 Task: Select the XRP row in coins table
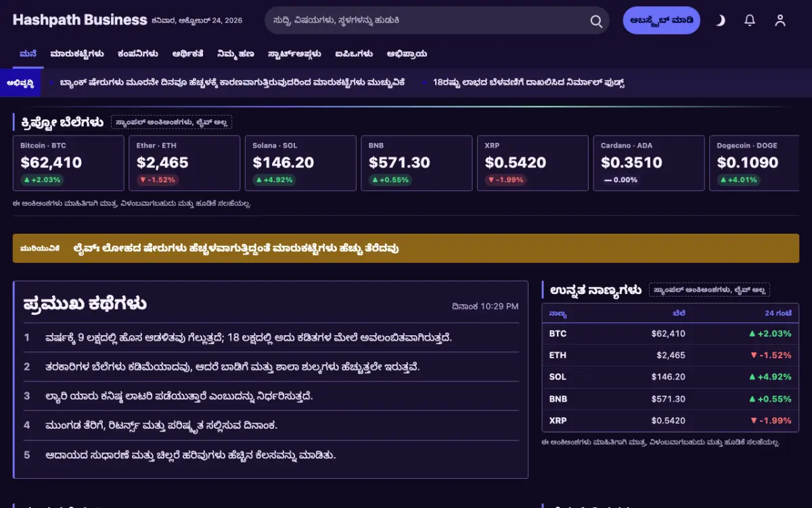[670, 421]
